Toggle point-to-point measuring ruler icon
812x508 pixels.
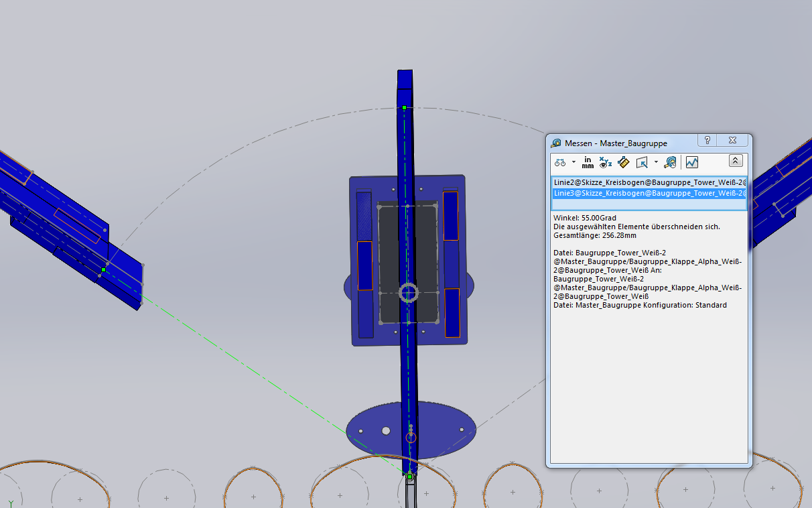click(623, 162)
